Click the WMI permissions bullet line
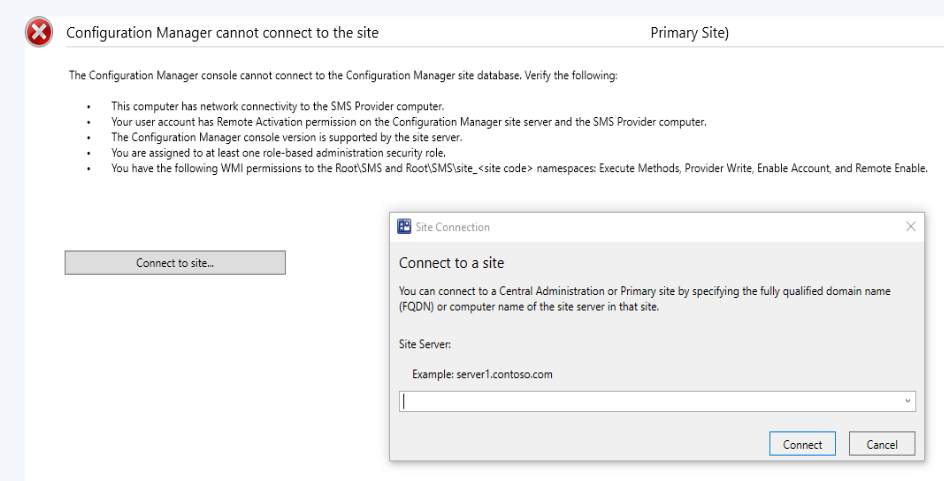 click(x=519, y=168)
